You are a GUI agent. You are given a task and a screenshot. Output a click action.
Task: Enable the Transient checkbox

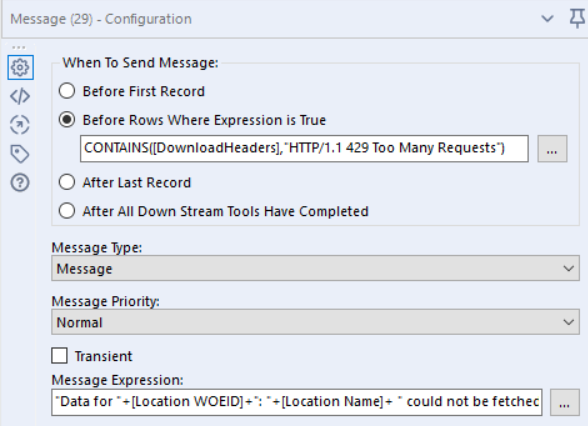click(x=60, y=356)
